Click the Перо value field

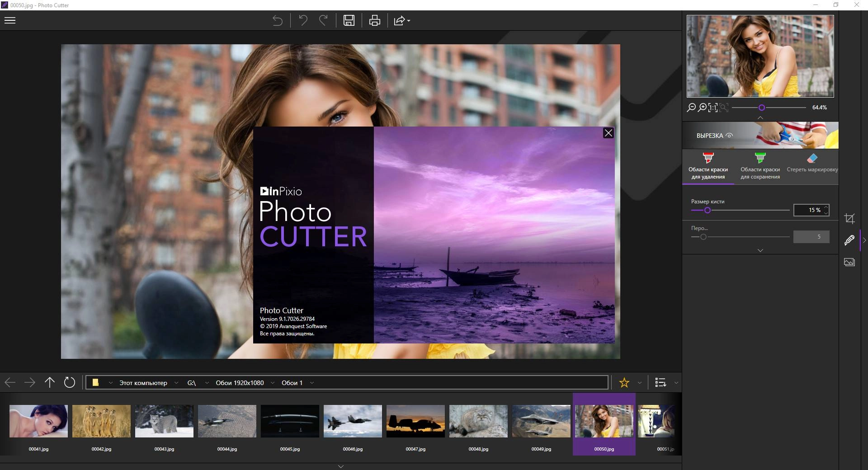[x=811, y=237]
